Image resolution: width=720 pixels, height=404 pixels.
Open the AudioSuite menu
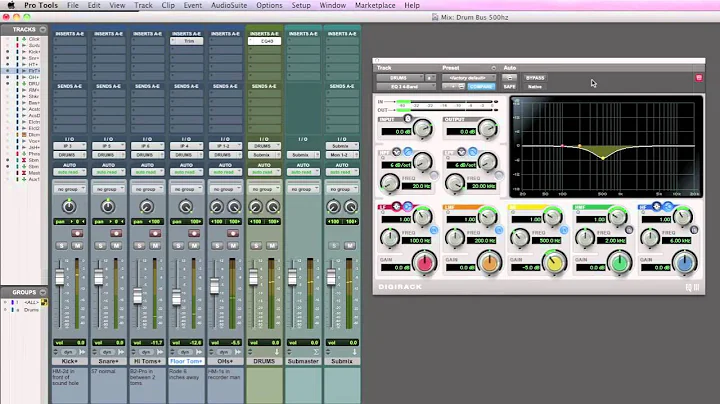point(229,5)
